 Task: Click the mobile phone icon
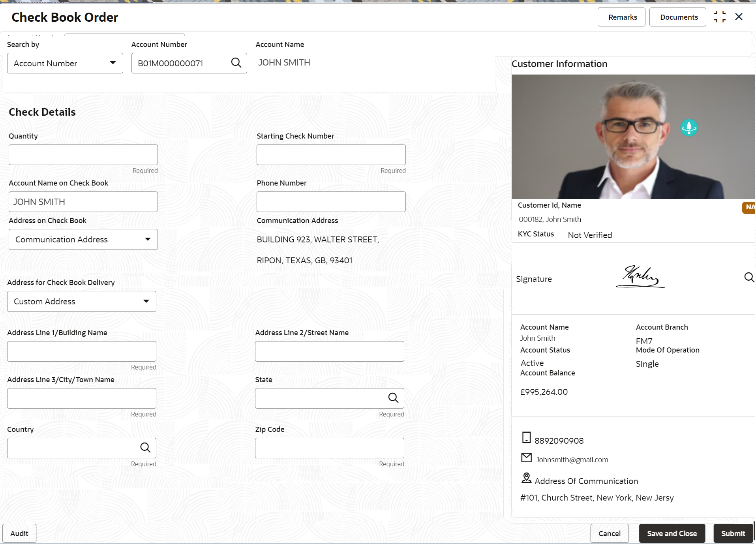pyautogui.click(x=527, y=437)
